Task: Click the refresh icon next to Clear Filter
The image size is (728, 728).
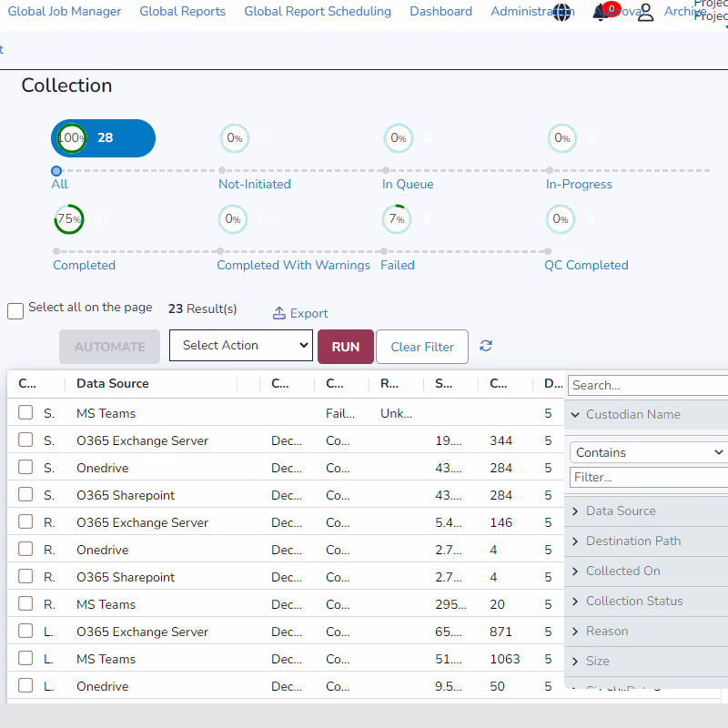Action: pyautogui.click(x=486, y=346)
